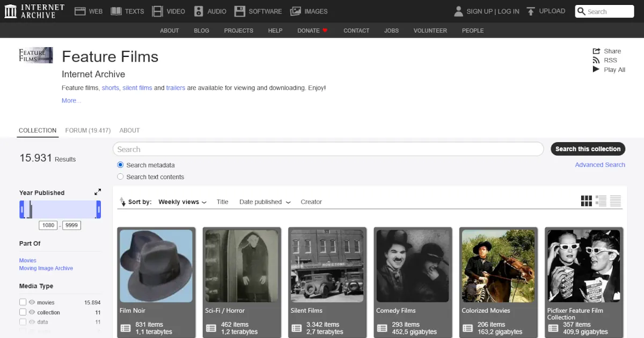This screenshot has width=644, height=338.
Task: Click the Upload arrow icon
Action: (531, 11)
